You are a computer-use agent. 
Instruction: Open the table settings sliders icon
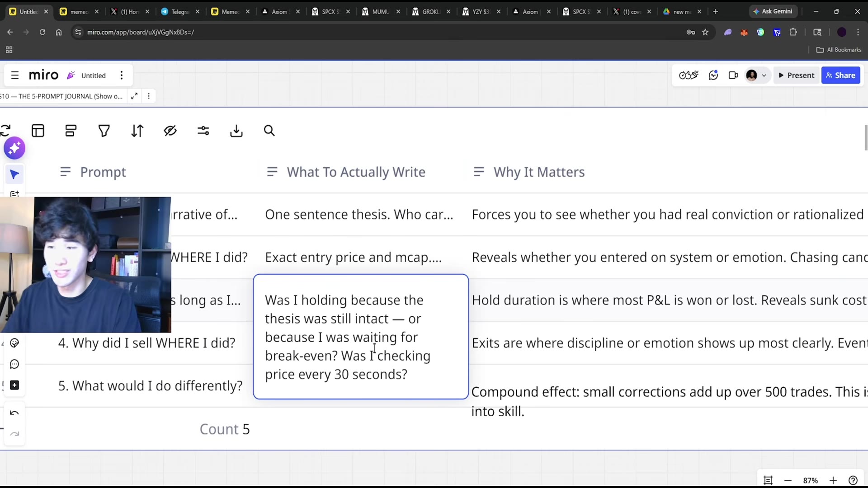coord(203,131)
